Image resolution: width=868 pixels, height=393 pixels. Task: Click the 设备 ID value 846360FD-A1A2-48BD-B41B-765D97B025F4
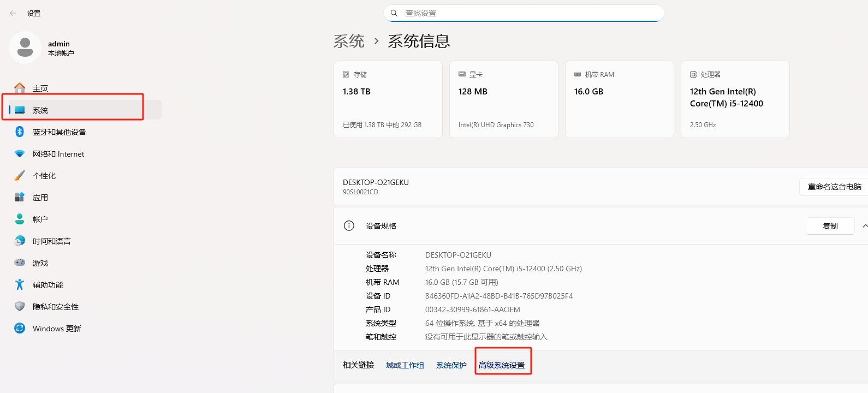point(499,296)
